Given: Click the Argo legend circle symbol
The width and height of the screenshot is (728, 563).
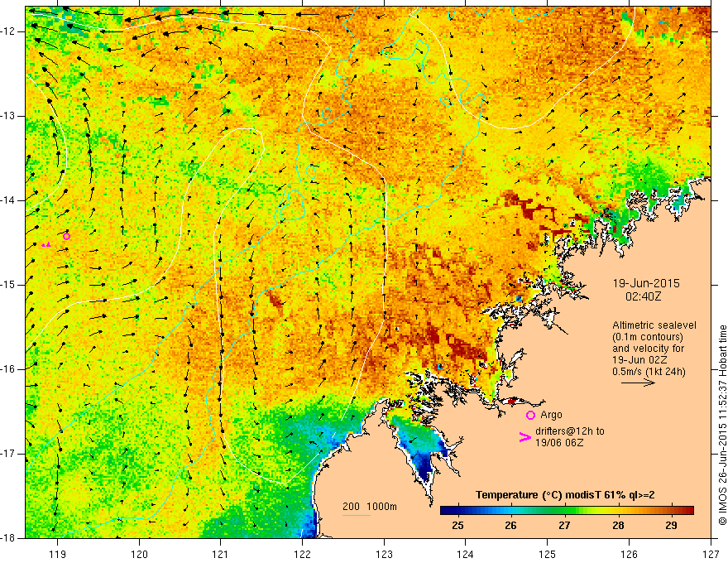Looking at the screenshot, I should click(530, 415).
